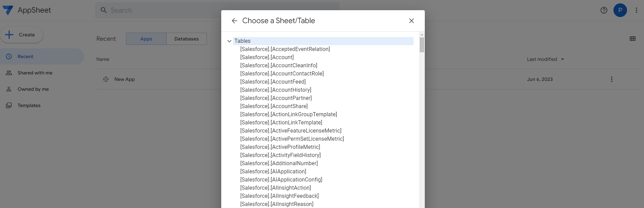
Task: Click the Name column header
Action: click(x=103, y=59)
